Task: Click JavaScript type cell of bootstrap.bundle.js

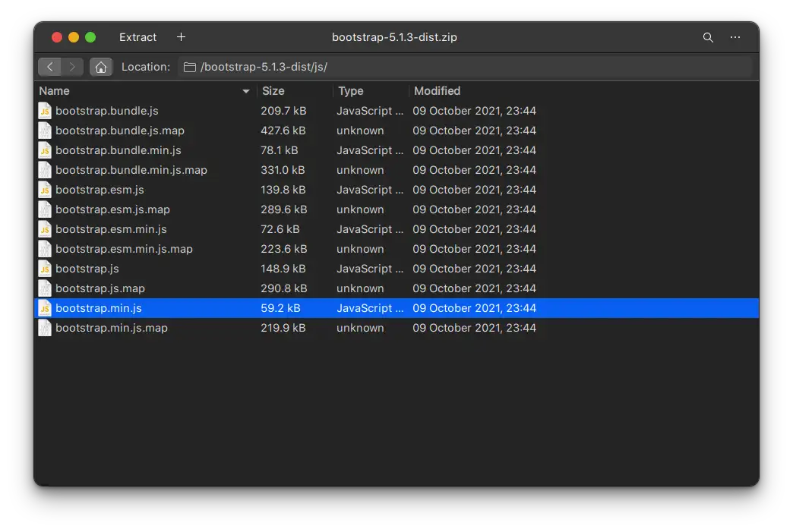Action: 370,111
